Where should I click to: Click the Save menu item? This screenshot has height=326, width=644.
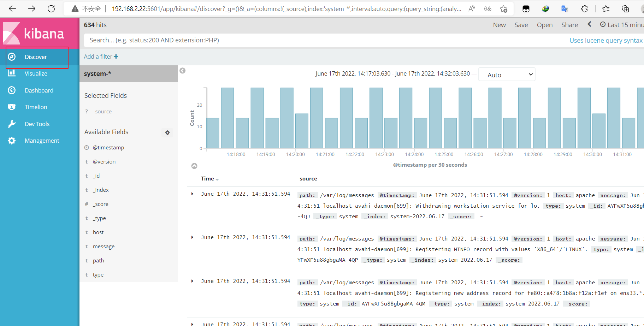pos(521,25)
